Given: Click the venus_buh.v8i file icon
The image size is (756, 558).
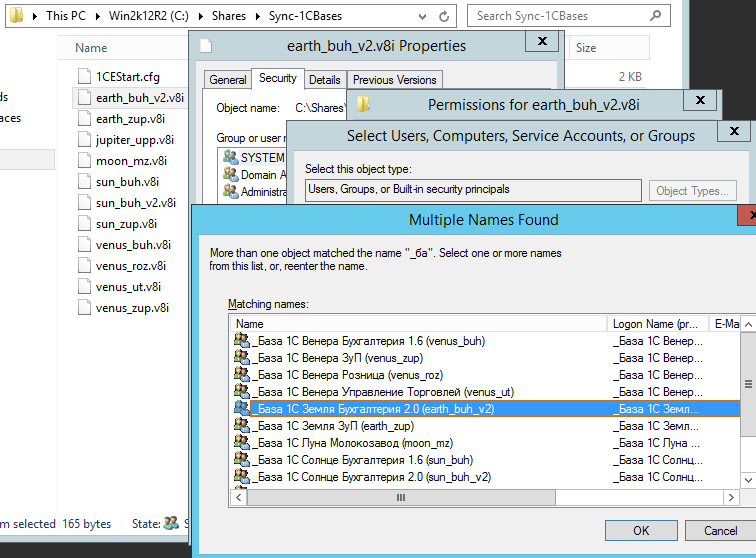Looking at the screenshot, I should [84, 245].
